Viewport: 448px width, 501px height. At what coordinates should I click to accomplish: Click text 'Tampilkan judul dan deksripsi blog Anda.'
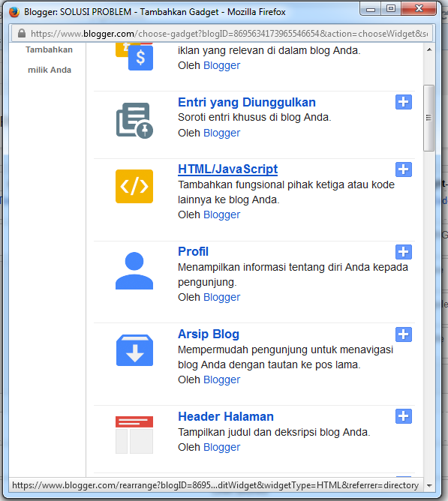pyautogui.click(x=274, y=432)
